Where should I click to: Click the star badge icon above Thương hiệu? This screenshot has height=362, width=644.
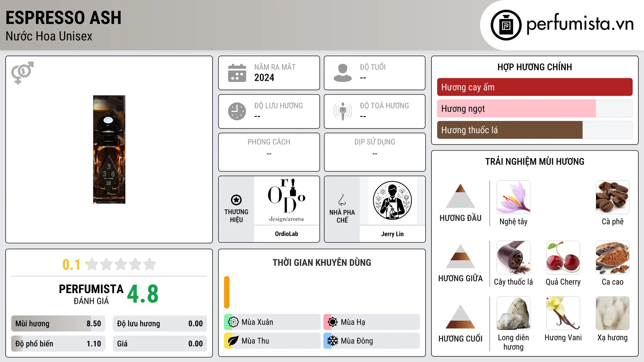point(236,200)
